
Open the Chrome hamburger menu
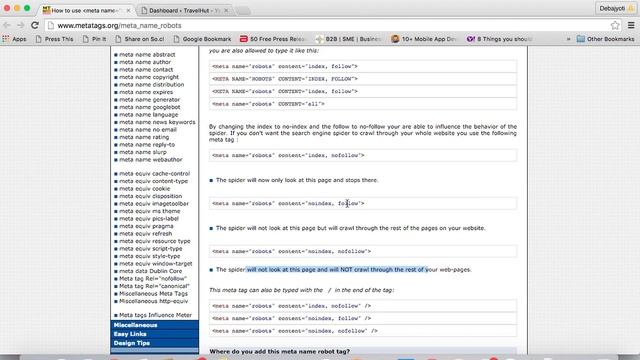tap(631, 25)
